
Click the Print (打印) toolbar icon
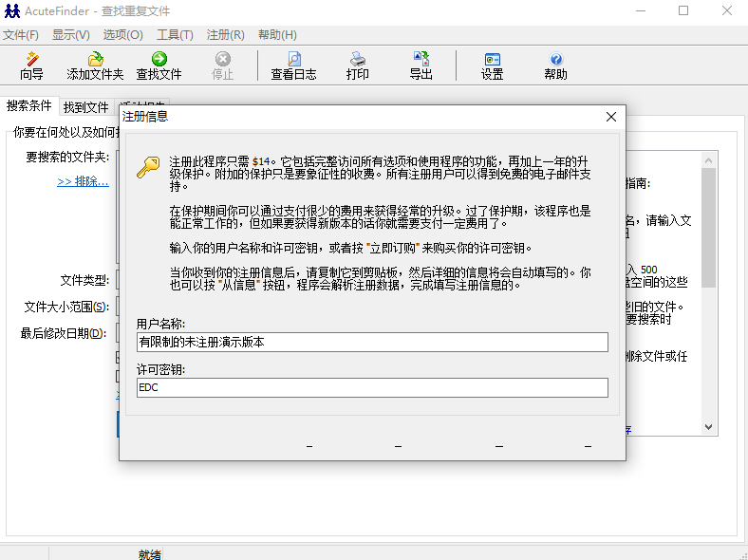[x=357, y=59]
